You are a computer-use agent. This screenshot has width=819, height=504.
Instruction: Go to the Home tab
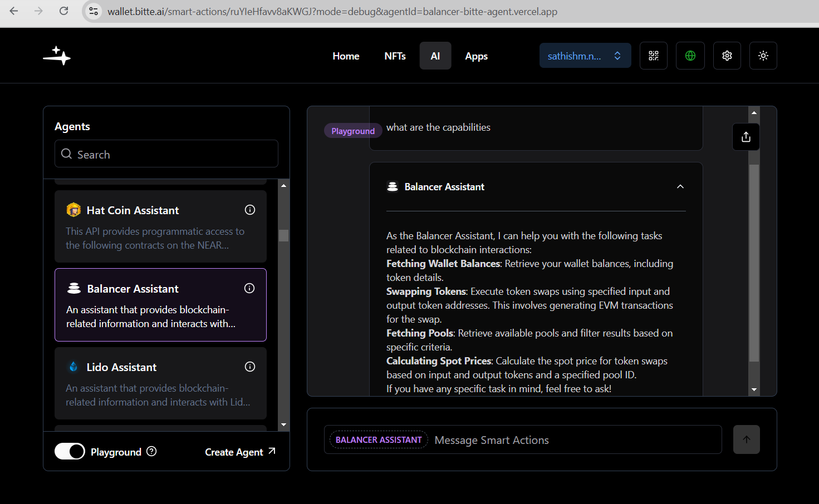pos(346,56)
